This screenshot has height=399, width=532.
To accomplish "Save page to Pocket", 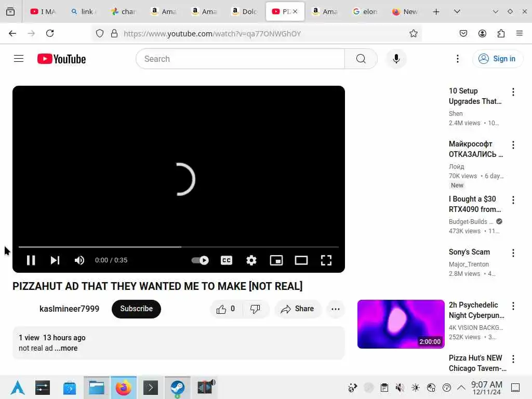I will click(x=463, y=33).
